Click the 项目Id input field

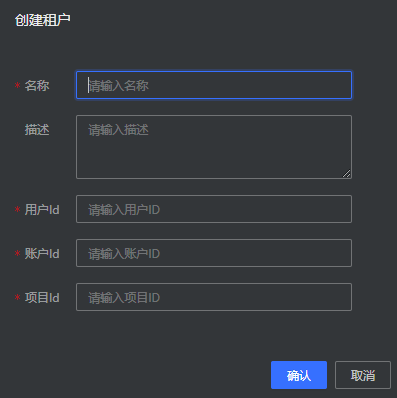click(214, 297)
